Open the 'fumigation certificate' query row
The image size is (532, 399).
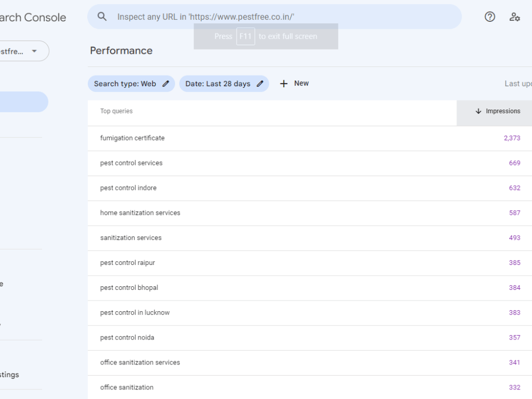pos(310,138)
